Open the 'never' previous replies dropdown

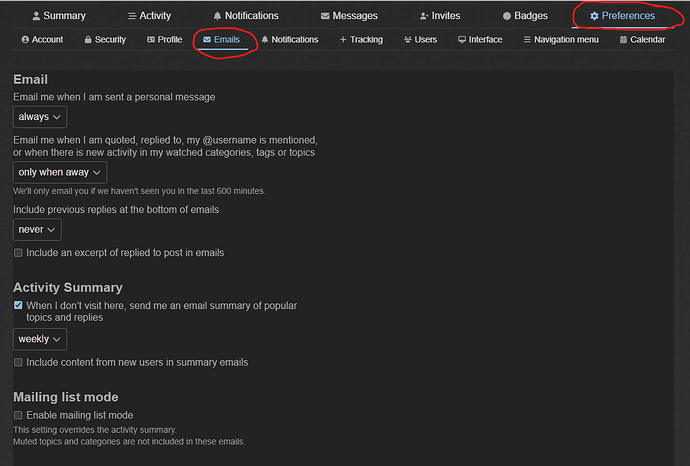point(37,230)
